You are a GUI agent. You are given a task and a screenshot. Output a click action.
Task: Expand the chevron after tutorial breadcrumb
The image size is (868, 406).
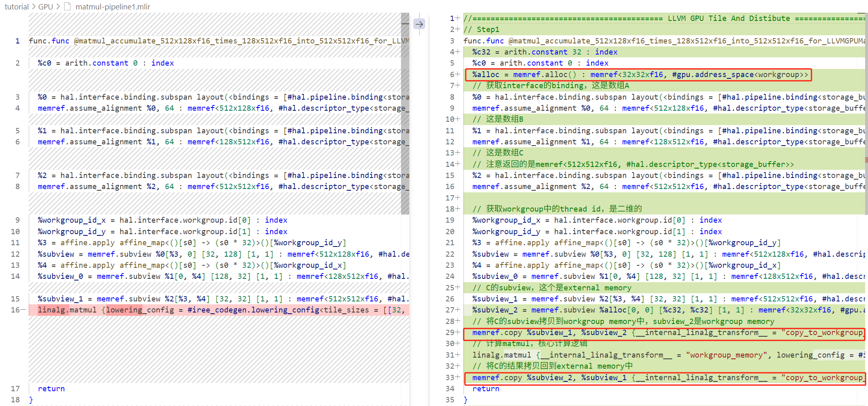(33, 7)
